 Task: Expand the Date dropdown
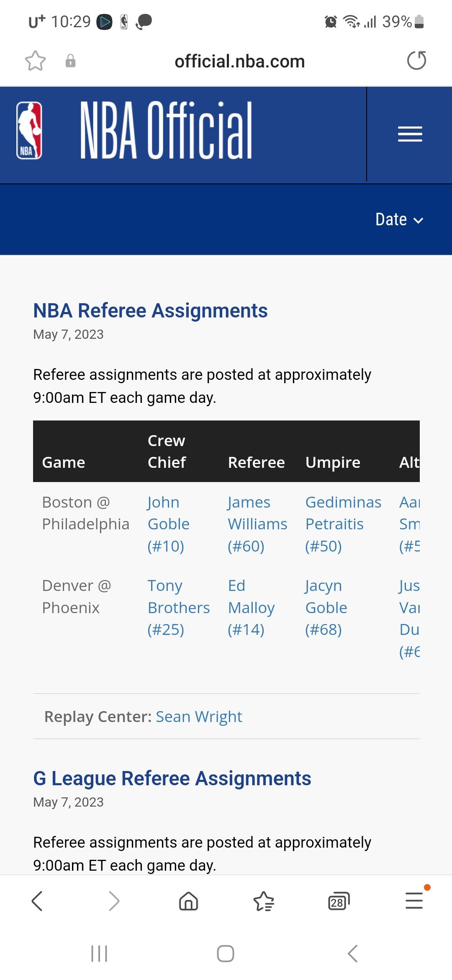click(399, 220)
